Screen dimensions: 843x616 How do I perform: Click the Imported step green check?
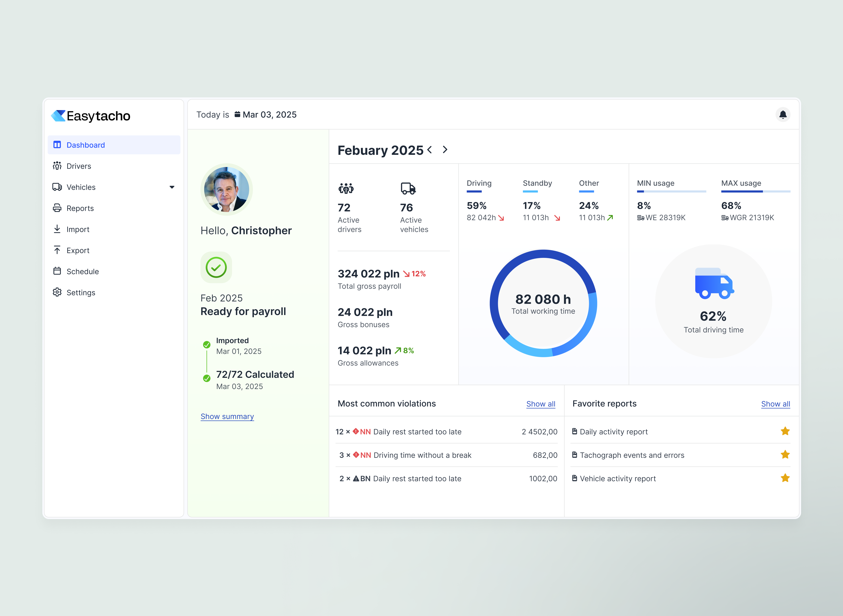207,345
